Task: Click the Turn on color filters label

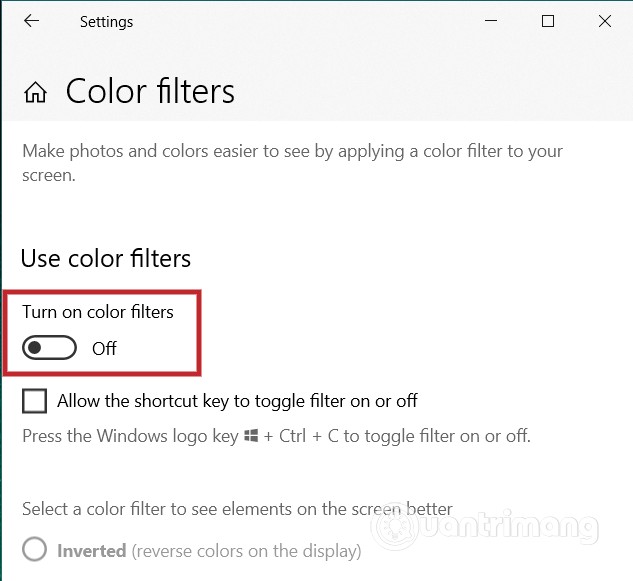Action: coord(98,312)
